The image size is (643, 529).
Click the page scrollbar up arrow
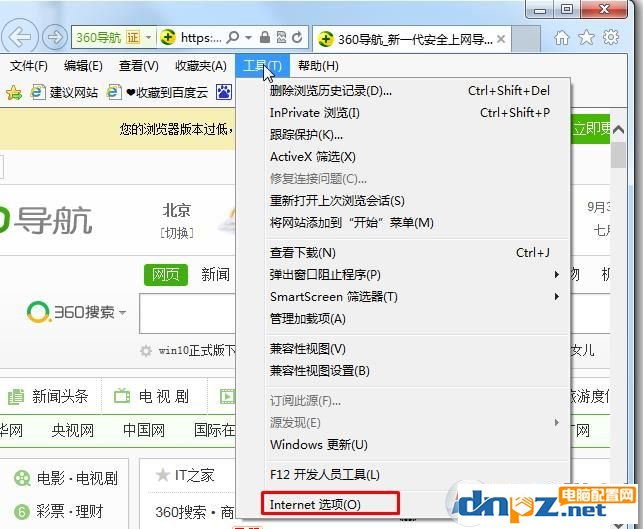click(618, 130)
